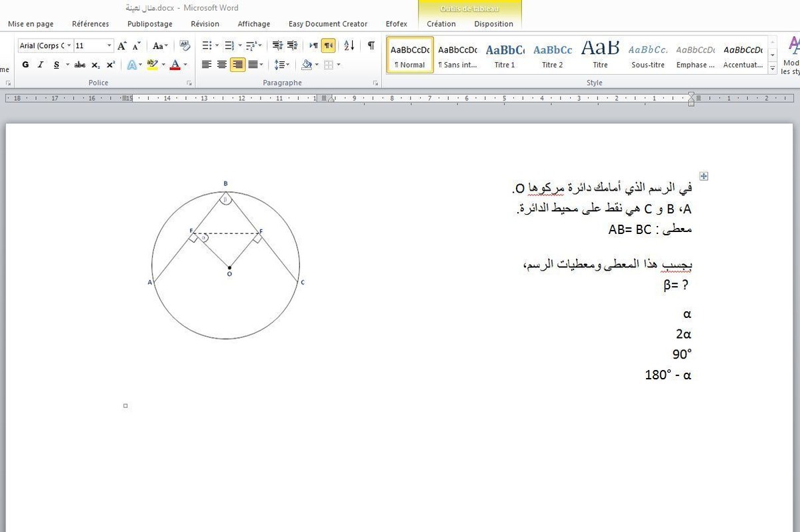Center align the paragraph
800x532 pixels.
(x=222, y=65)
